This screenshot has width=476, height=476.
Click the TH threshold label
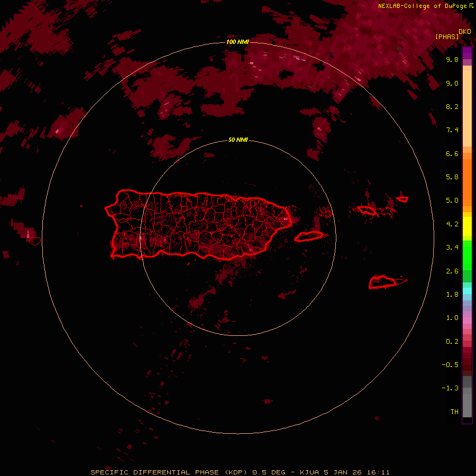454,412
